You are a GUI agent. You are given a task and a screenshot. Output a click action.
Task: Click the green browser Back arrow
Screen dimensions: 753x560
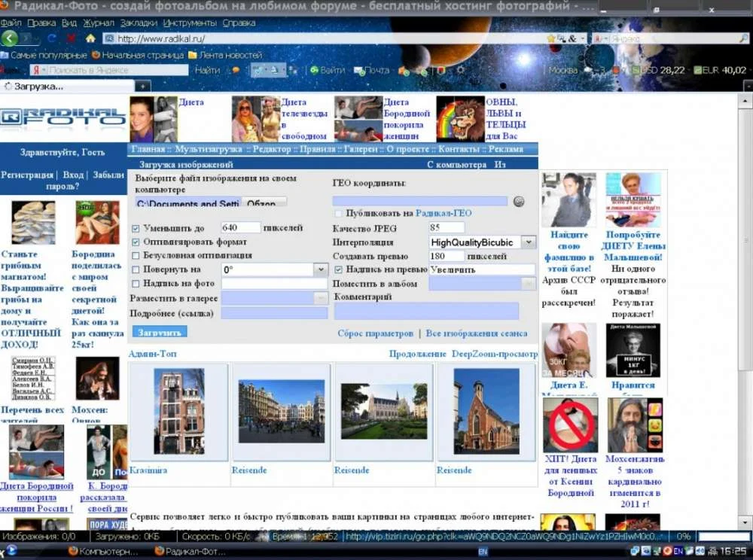click(10, 38)
